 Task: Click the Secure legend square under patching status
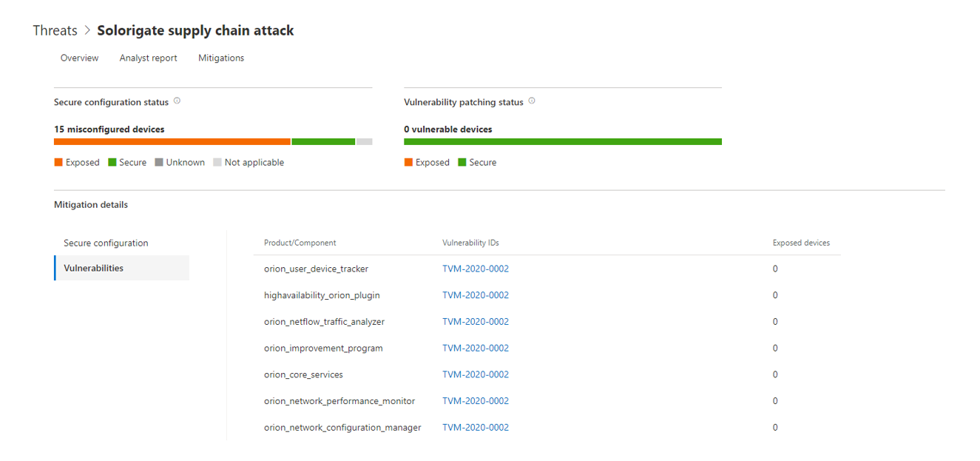[460, 161]
